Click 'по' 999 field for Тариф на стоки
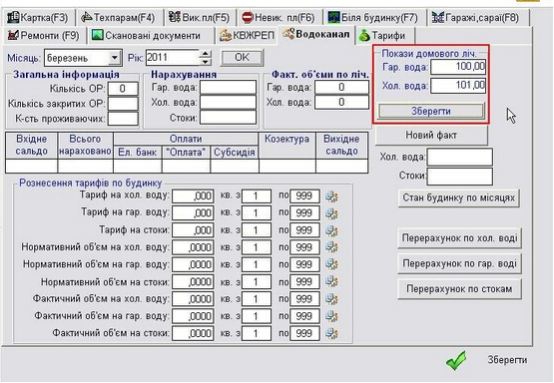 [304, 230]
